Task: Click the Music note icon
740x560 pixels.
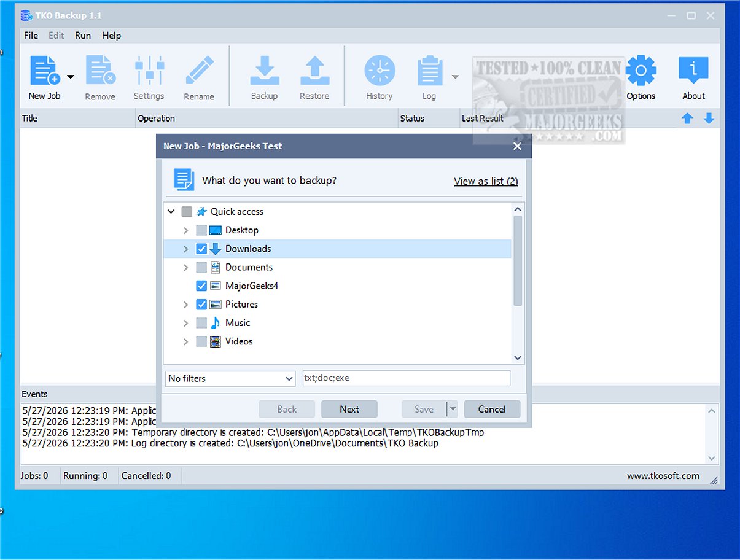Action: (215, 322)
